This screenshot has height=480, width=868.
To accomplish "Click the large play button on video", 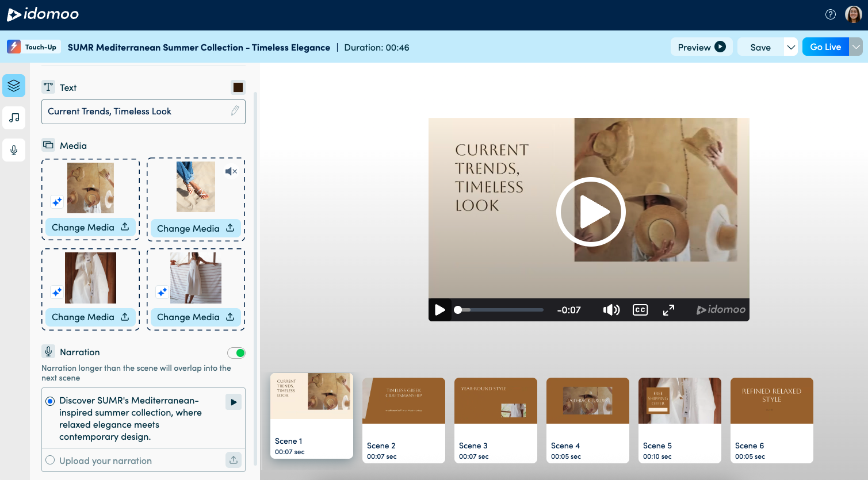I will pos(591,212).
